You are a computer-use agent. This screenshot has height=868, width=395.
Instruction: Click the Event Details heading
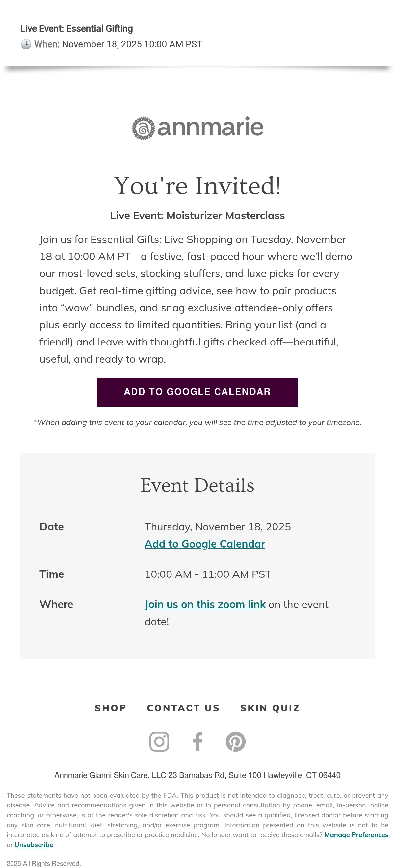[197, 485]
